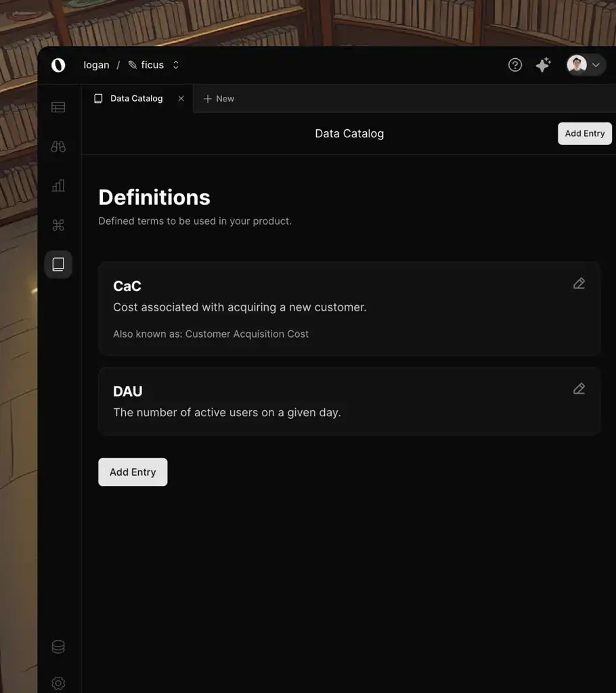Image resolution: width=616 pixels, height=693 pixels.
Task: Switch to the Data Catalog tab
Action: click(x=136, y=99)
